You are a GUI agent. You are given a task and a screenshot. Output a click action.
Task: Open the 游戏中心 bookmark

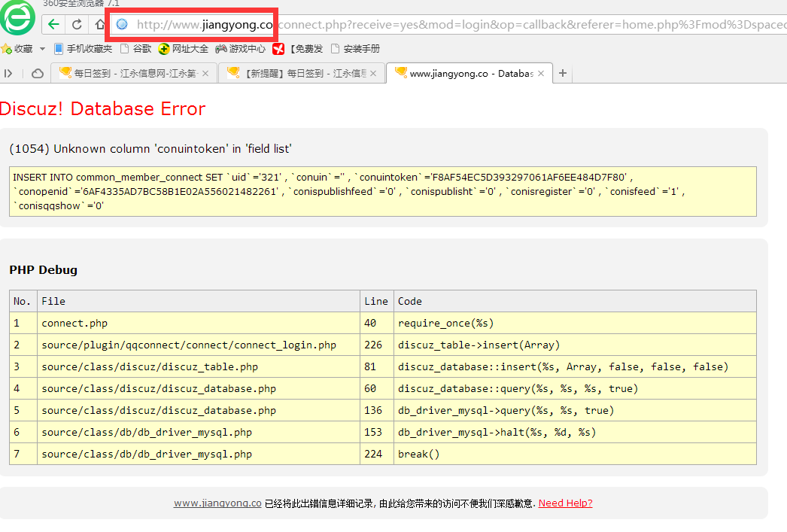tap(240, 49)
